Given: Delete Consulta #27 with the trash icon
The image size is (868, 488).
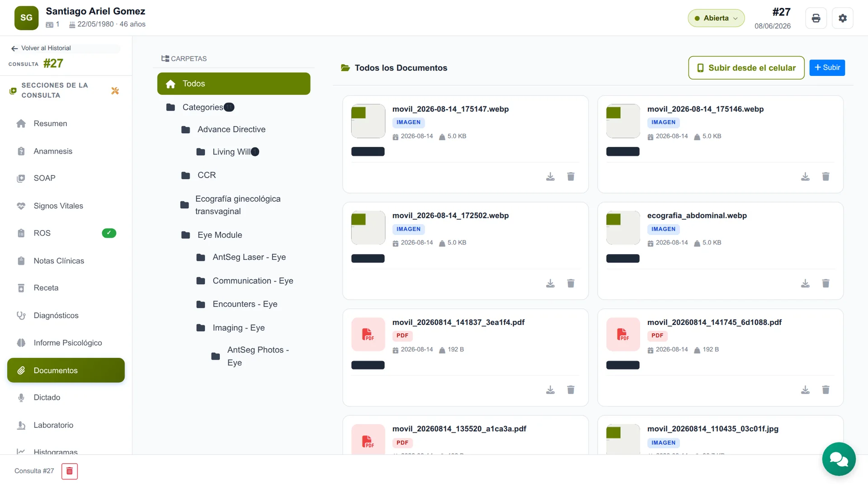Looking at the screenshot, I should [x=70, y=471].
